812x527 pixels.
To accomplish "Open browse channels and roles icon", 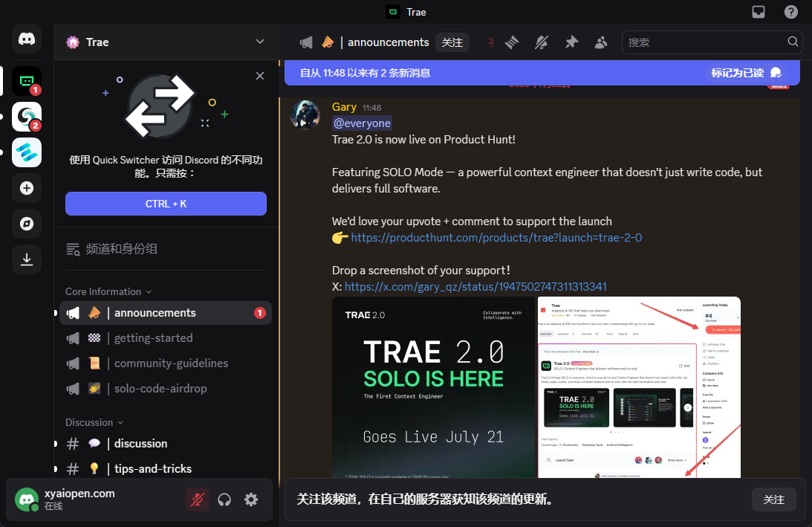I will click(x=73, y=249).
